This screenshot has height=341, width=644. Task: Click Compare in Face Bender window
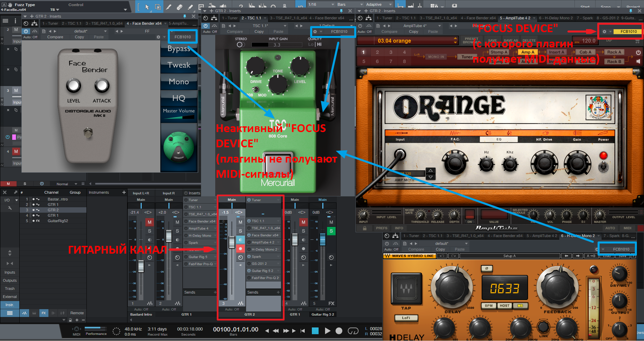coord(55,37)
